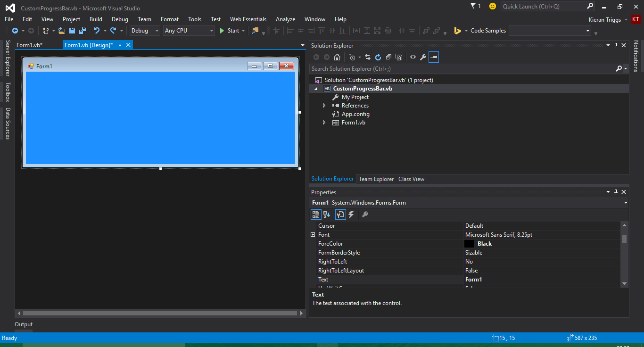Click the Bing Code Samples icon
Image resolution: width=644 pixels, height=347 pixels.
pyautogui.click(x=457, y=31)
